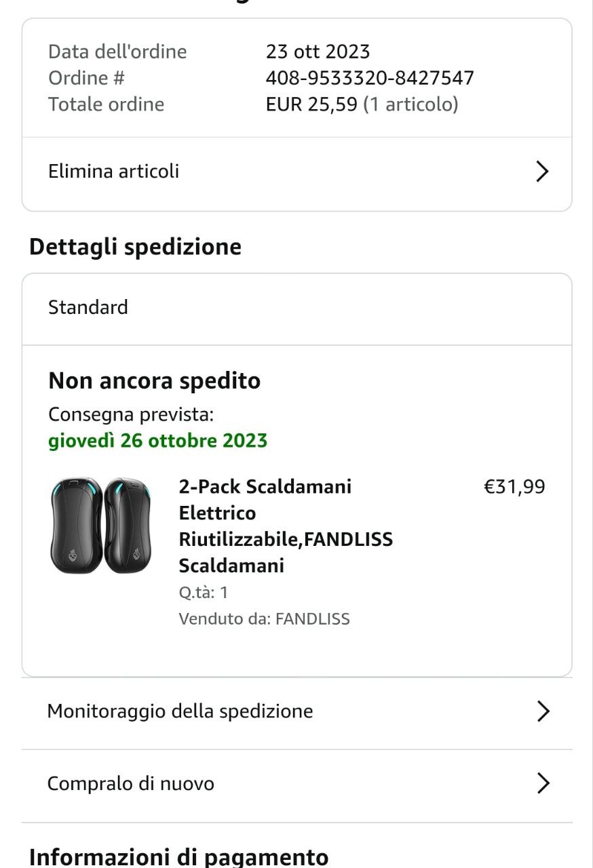
Task: Click the order total EUR 25,59
Action: 311,104
